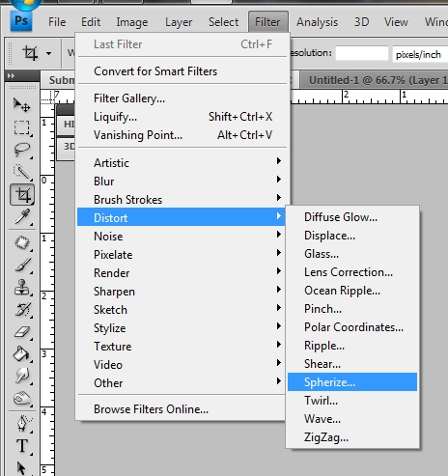Click the Resolution input field
The width and height of the screenshot is (448, 476).
[x=362, y=53]
